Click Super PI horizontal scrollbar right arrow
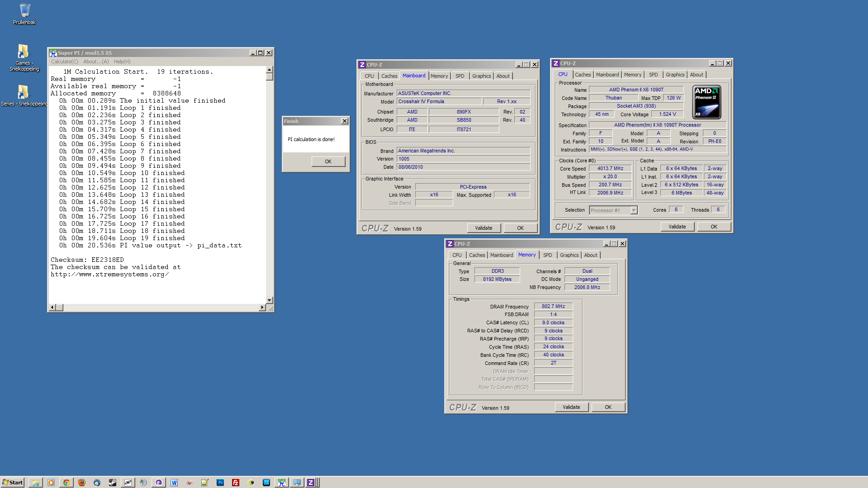This screenshot has height=488, width=868. pyautogui.click(x=262, y=308)
